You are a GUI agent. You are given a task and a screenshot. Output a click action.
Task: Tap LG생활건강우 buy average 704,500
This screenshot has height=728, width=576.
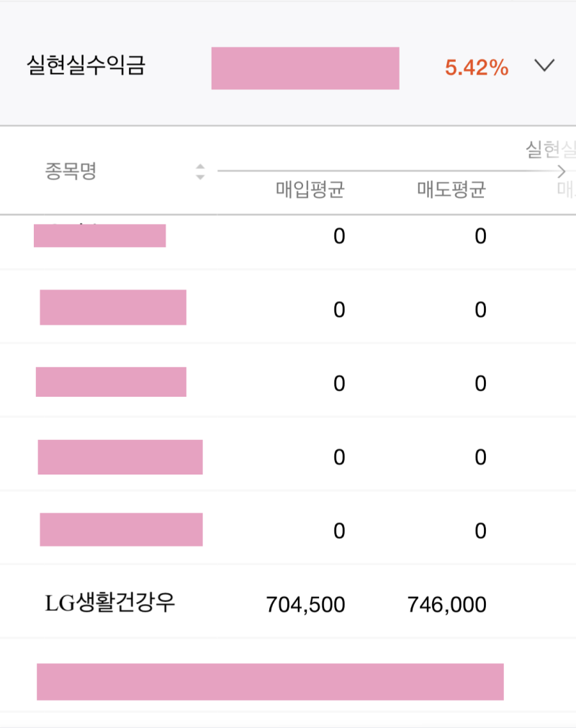(x=302, y=605)
